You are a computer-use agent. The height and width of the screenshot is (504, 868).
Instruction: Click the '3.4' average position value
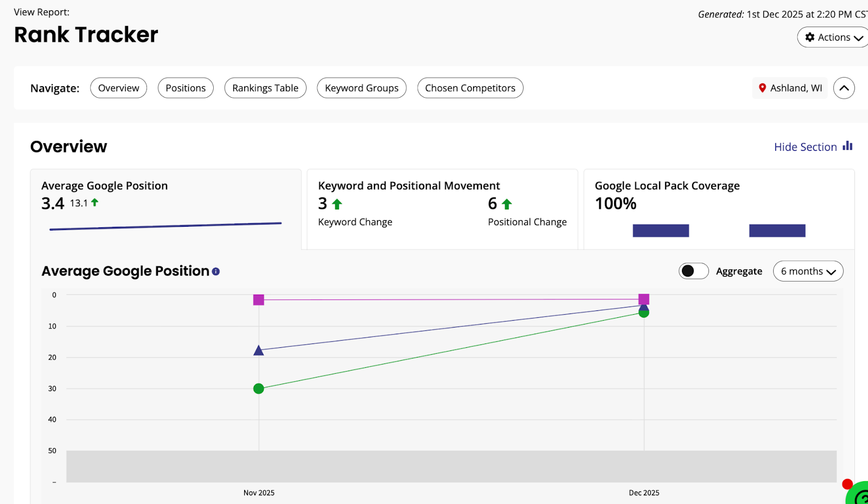(53, 203)
